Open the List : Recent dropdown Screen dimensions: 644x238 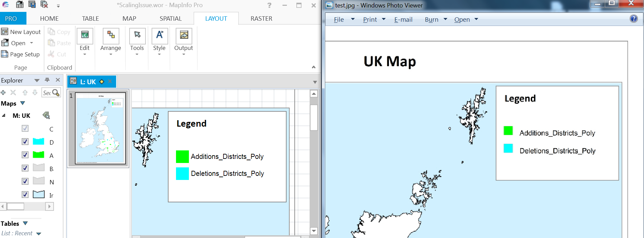click(x=39, y=234)
